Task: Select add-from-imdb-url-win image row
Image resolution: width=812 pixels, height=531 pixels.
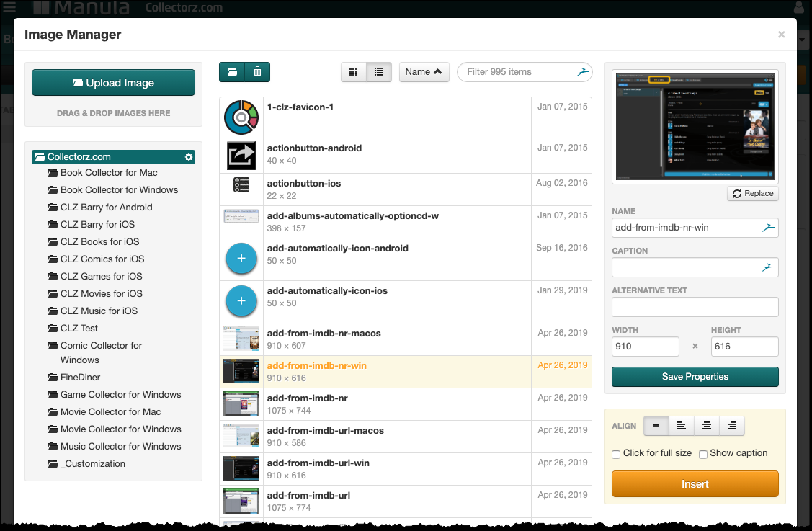Action: (406, 469)
